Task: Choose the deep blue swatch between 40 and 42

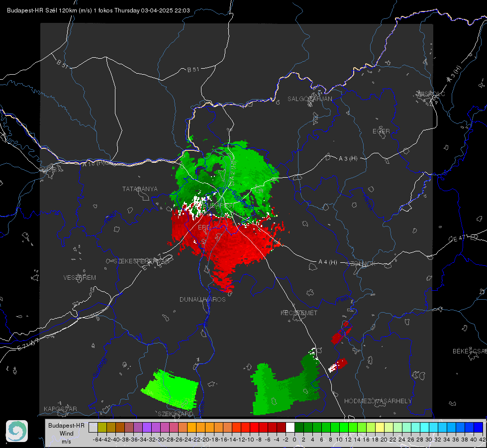Action: 478,428
